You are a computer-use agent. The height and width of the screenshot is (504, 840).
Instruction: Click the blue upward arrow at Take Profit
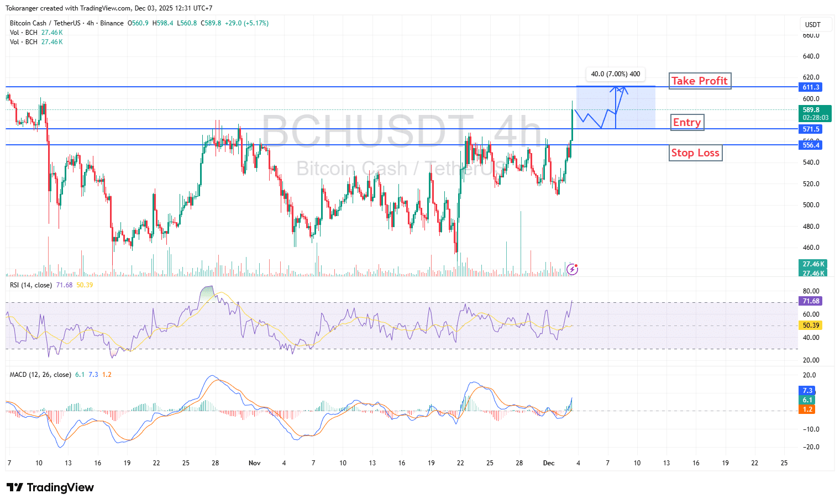616,90
